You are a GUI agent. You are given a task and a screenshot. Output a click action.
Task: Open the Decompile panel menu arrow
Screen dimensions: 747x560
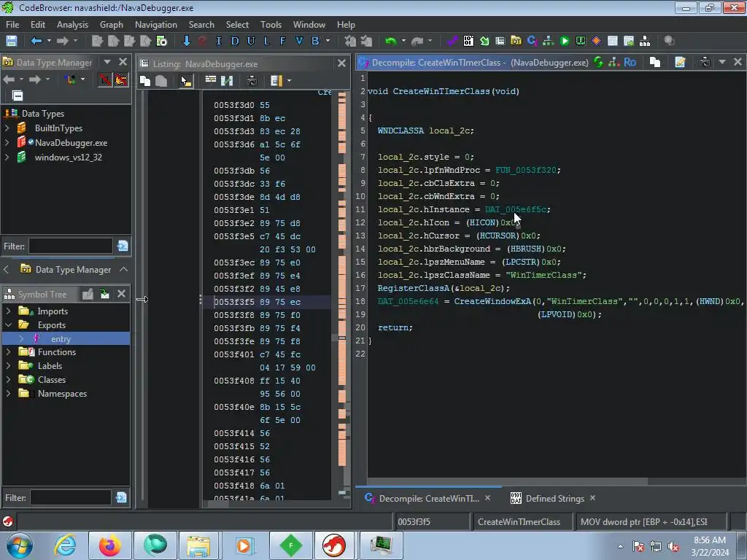pos(722,63)
